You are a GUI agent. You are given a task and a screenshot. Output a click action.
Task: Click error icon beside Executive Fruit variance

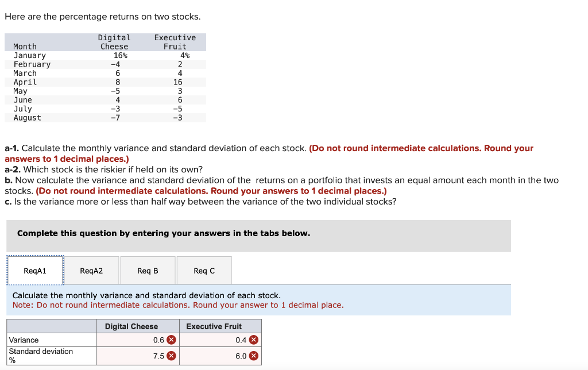pos(253,340)
